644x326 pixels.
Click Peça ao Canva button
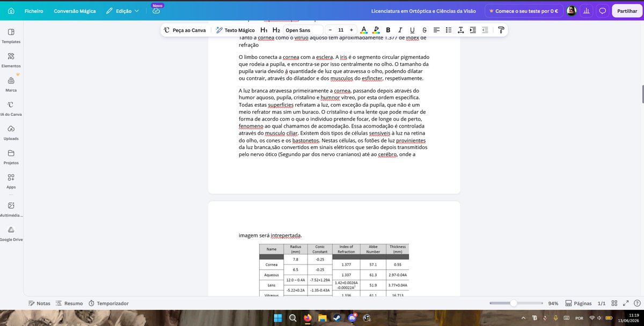coord(185,30)
